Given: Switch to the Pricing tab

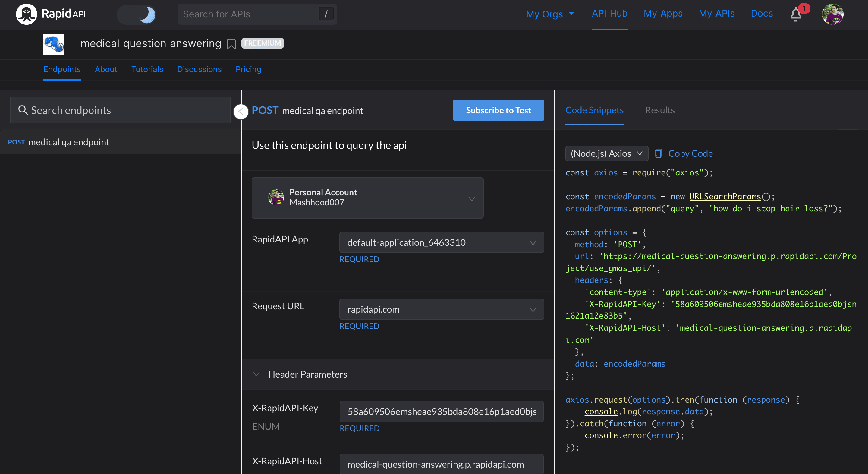Looking at the screenshot, I should click(x=248, y=69).
